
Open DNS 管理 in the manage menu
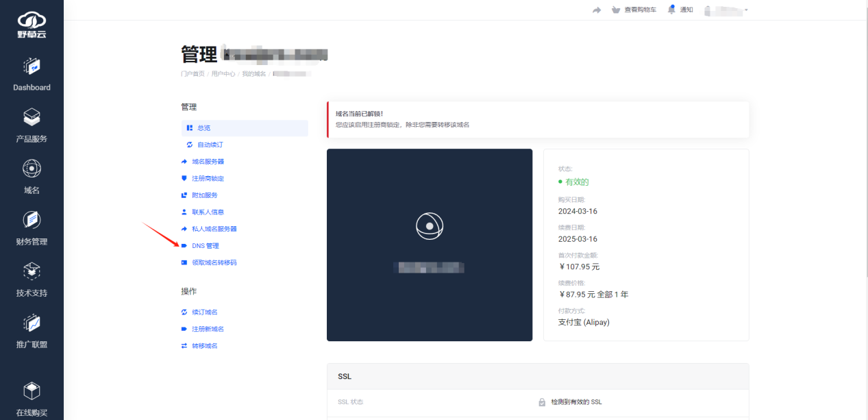(205, 246)
